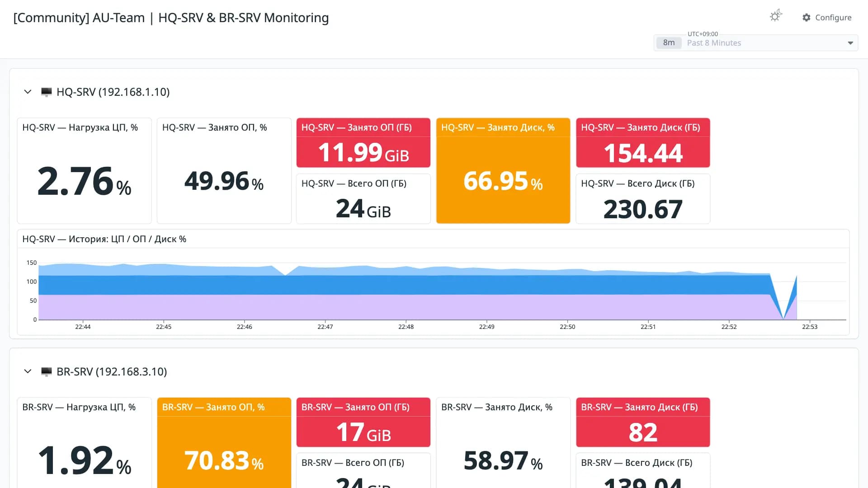
Task: Click the 22:52 tick on history chart
Action: (729, 327)
